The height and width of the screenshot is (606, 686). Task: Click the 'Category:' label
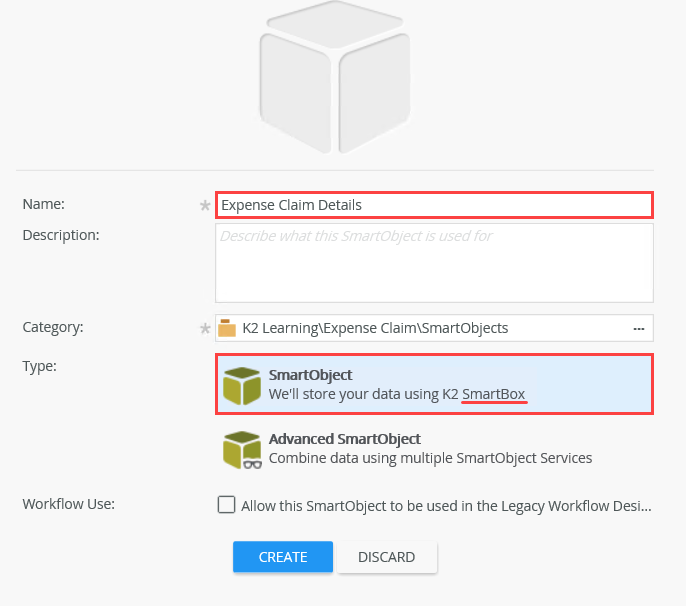52,327
